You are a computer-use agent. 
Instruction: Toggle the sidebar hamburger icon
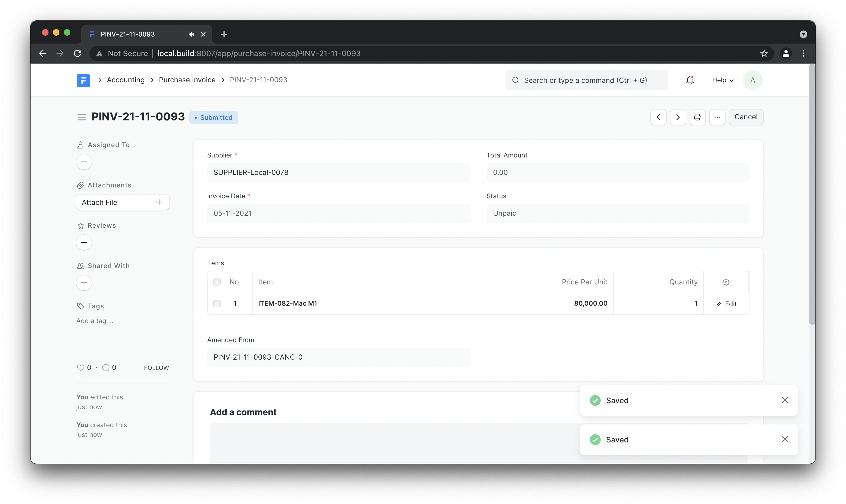click(81, 117)
